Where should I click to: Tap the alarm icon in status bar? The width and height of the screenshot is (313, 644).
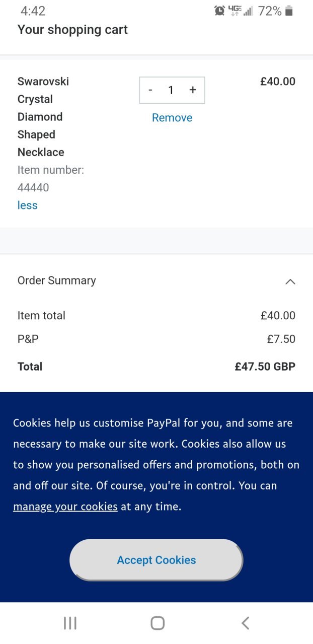tap(219, 11)
